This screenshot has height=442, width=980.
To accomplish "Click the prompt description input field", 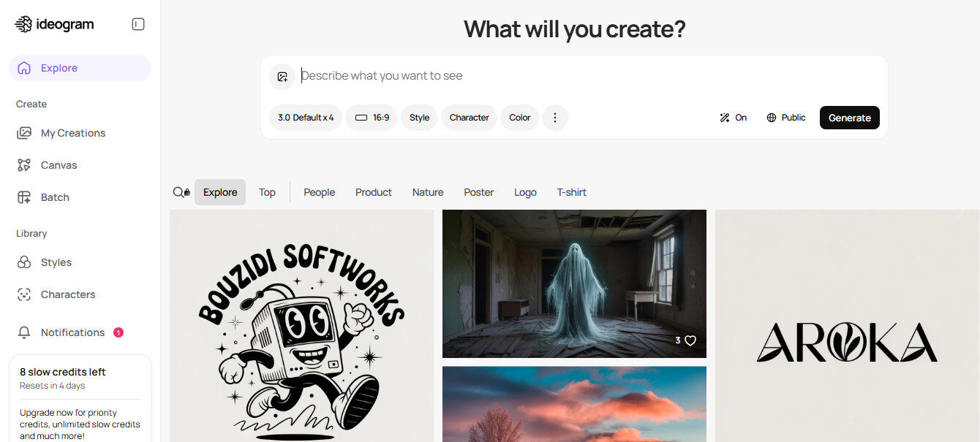I will click(x=585, y=76).
